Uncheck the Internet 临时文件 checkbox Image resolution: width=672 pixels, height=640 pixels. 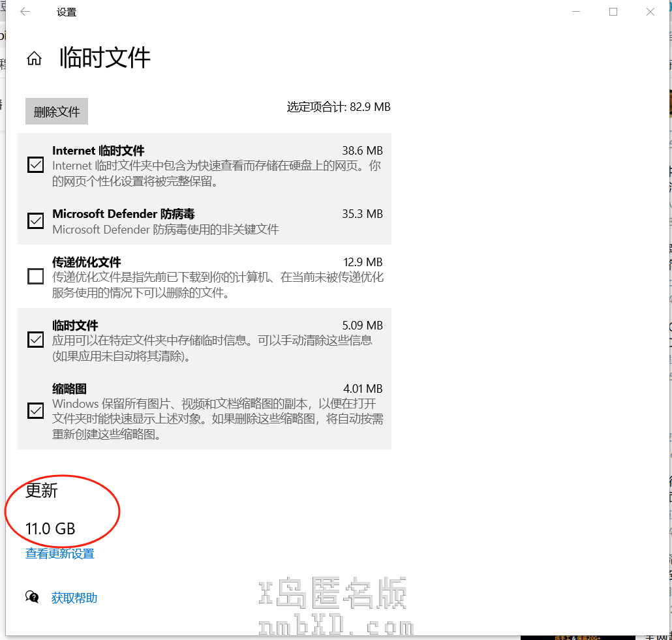pos(36,165)
